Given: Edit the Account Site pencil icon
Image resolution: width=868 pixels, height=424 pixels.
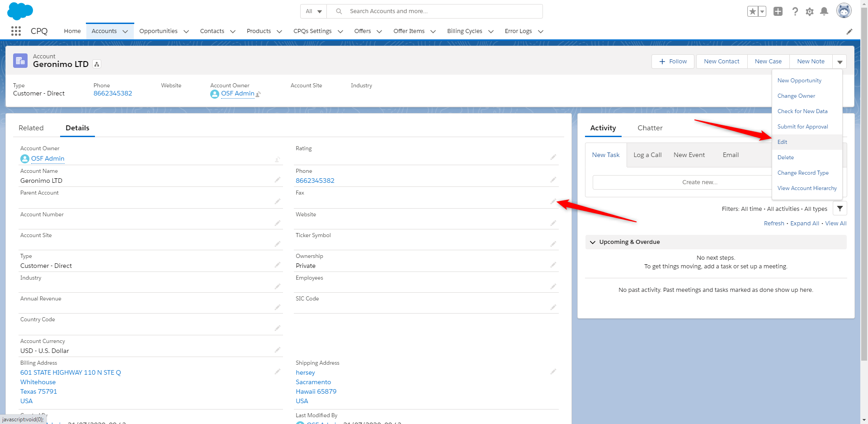Looking at the screenshot, I should [278, 244].
